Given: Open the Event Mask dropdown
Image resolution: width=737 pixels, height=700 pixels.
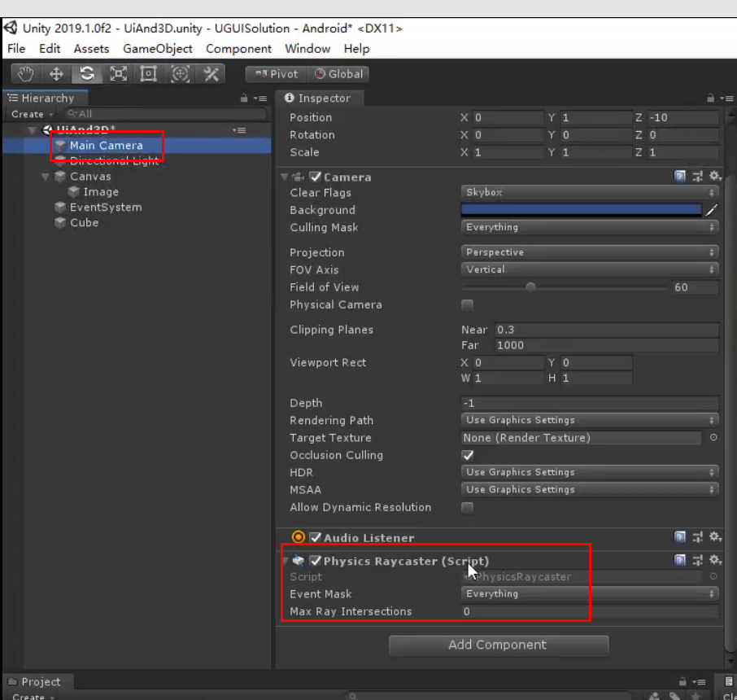Looking at the screenshot, I should point(590,594).
